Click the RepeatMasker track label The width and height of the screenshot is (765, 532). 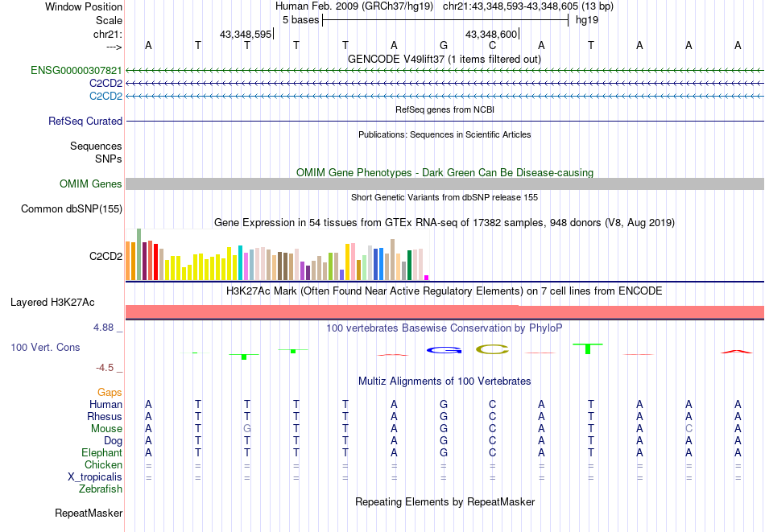89,513
